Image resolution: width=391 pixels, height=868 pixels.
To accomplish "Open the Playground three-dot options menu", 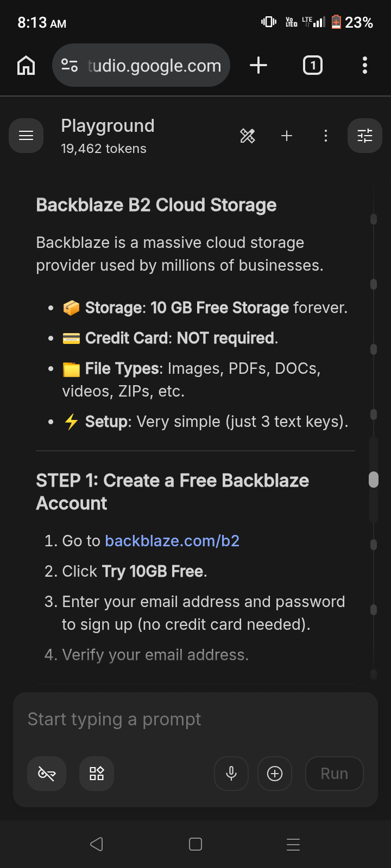I will pos(326,136).
